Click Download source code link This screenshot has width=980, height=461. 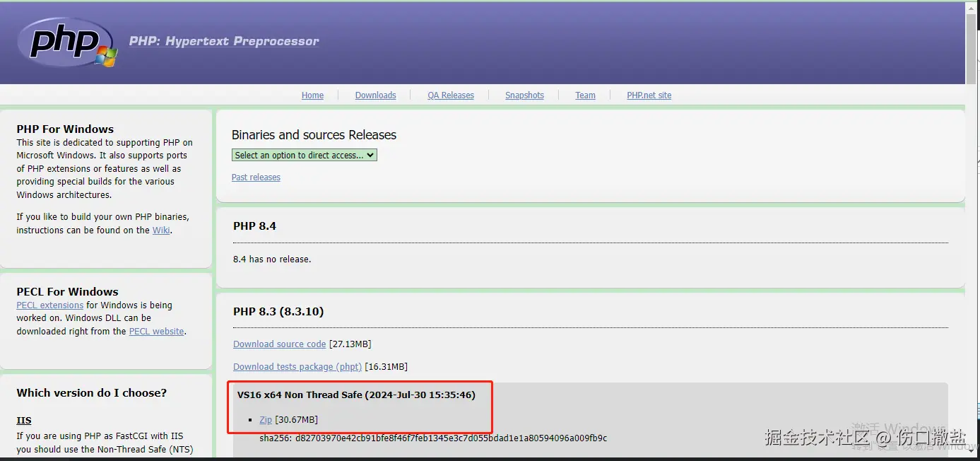(x=280, y=344)
